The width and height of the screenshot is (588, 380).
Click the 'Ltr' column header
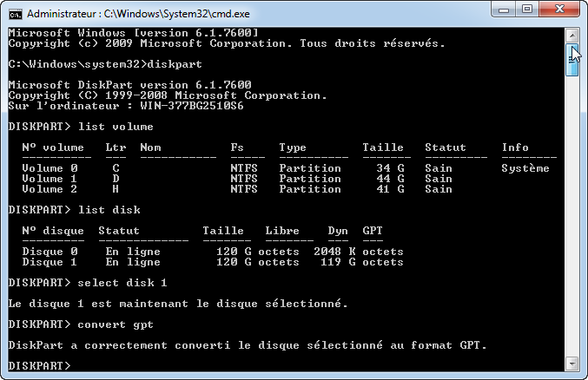point(116,147)
